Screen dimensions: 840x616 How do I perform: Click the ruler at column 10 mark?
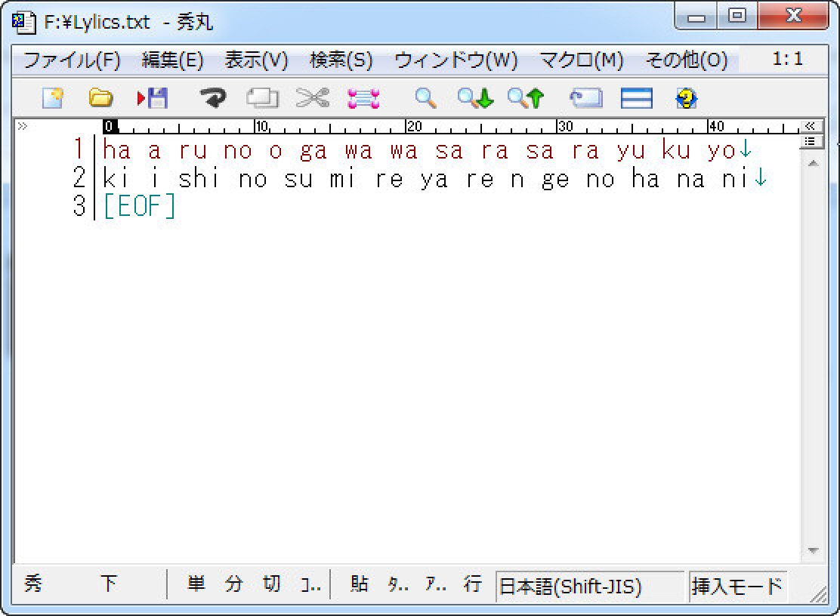coord(261,127)
